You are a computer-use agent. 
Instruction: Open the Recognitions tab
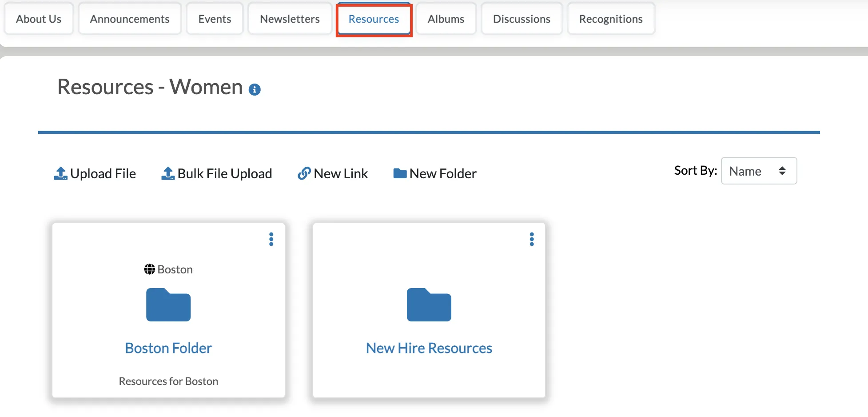coord(611,19)
